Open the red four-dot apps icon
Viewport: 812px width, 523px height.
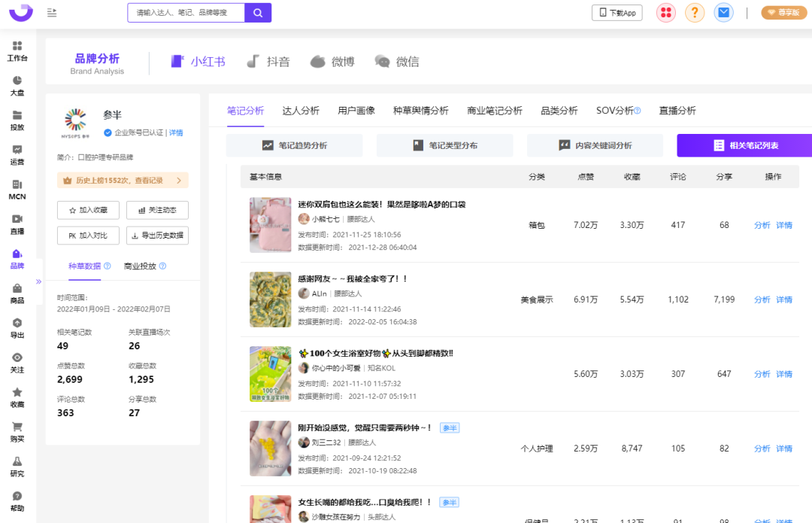click(x=666, y=13)
